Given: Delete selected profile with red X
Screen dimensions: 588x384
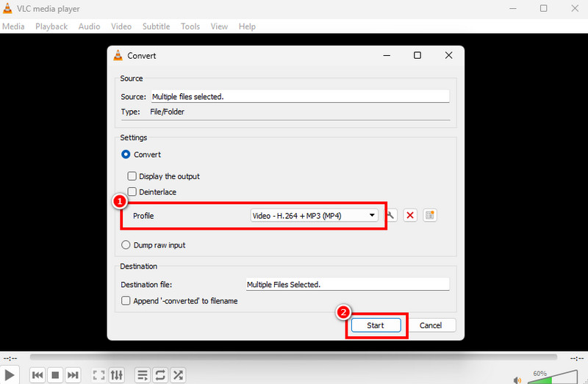Looking at the screenshot, I should tap(411, 215).
